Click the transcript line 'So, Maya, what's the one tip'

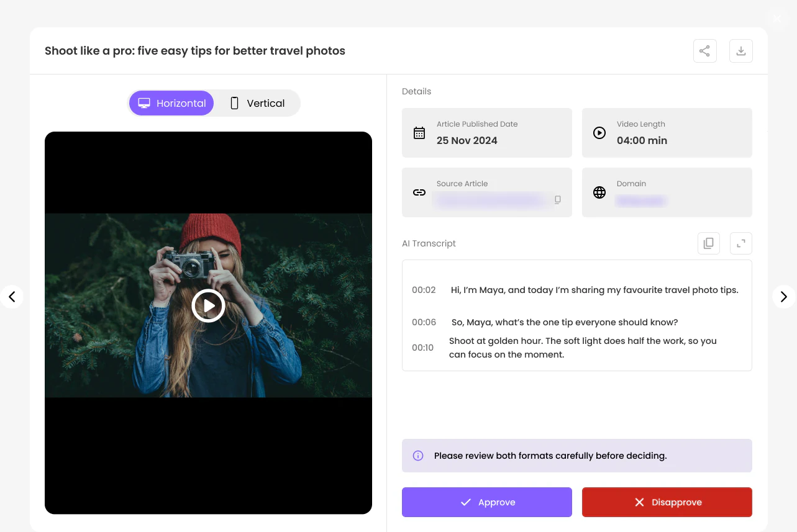[x=565, y=322]
